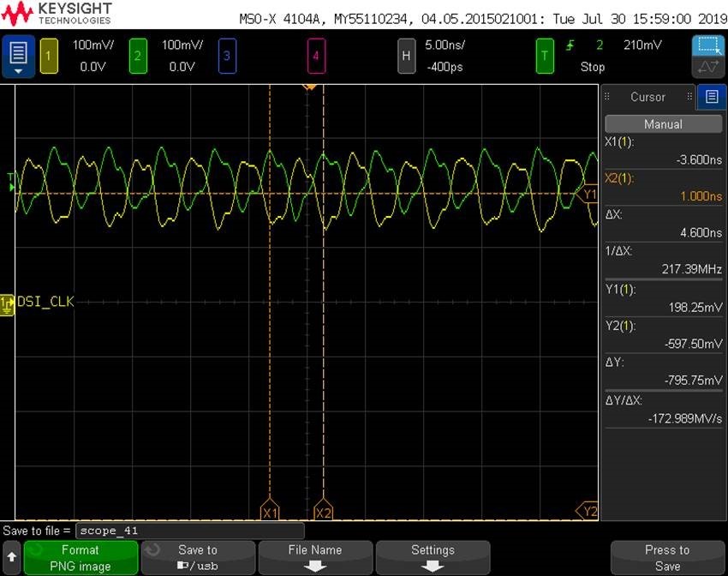
Task: Enable channel 4 pink button
Action: point(316,57)
